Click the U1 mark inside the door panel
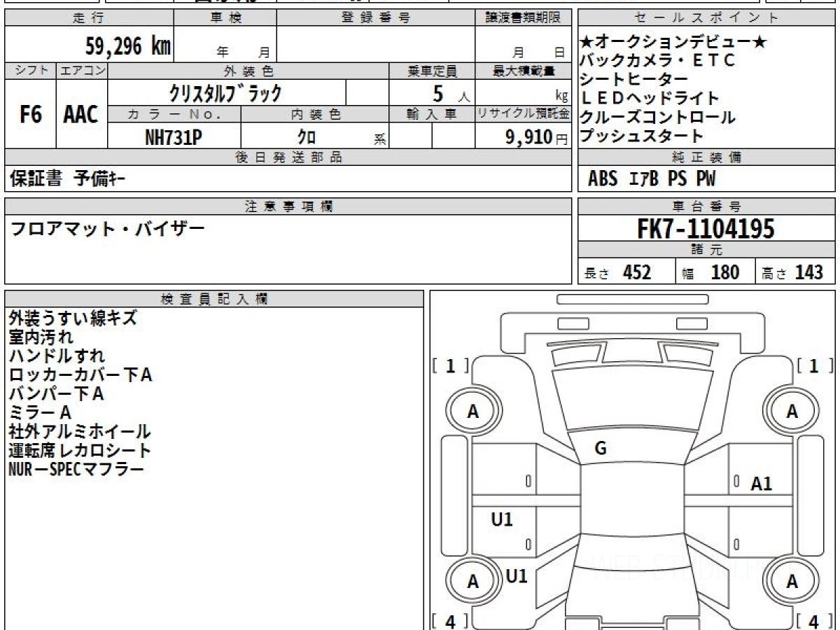840x630 pixels. tap(502, 519)
